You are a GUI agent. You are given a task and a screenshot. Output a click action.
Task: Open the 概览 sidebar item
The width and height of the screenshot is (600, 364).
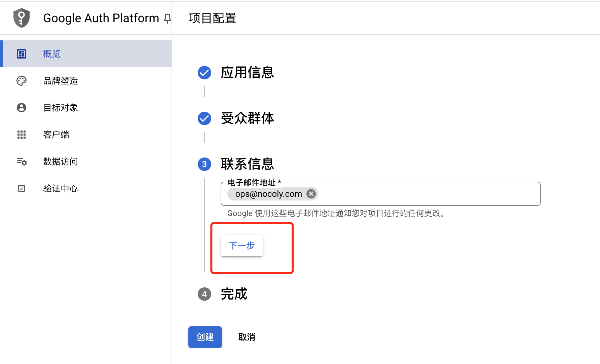86,54
